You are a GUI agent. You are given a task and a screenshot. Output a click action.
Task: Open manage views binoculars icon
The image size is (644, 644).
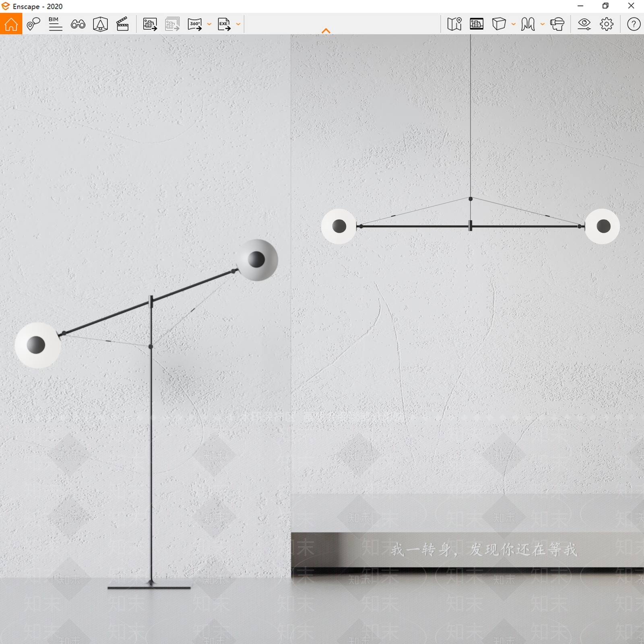[78, 24]
